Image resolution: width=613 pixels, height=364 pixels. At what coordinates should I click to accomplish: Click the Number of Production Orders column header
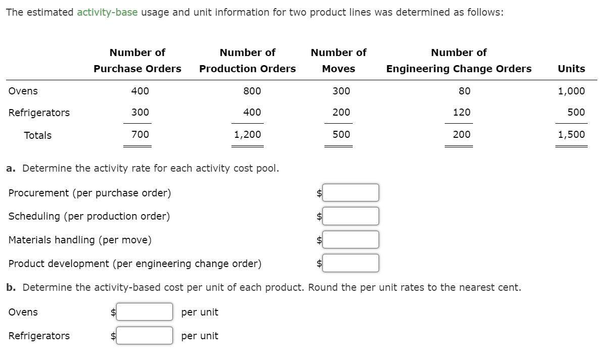tap(247, 61)
